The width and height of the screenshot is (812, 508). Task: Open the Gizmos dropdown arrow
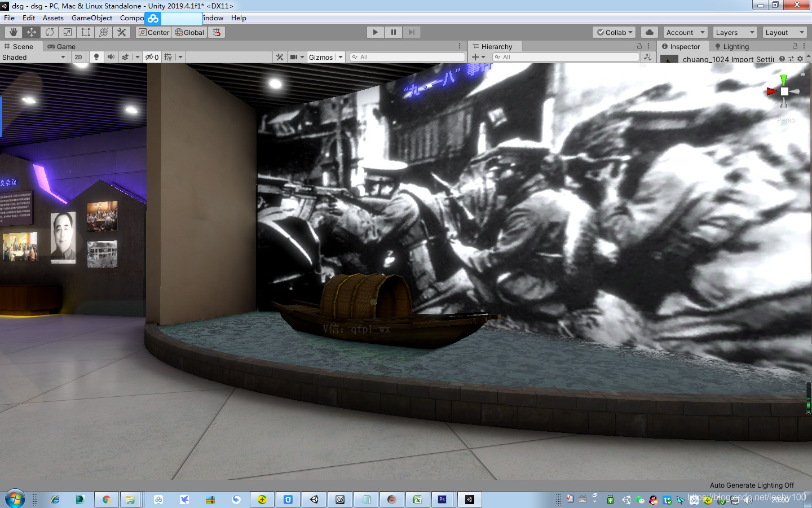click(341, 57)
